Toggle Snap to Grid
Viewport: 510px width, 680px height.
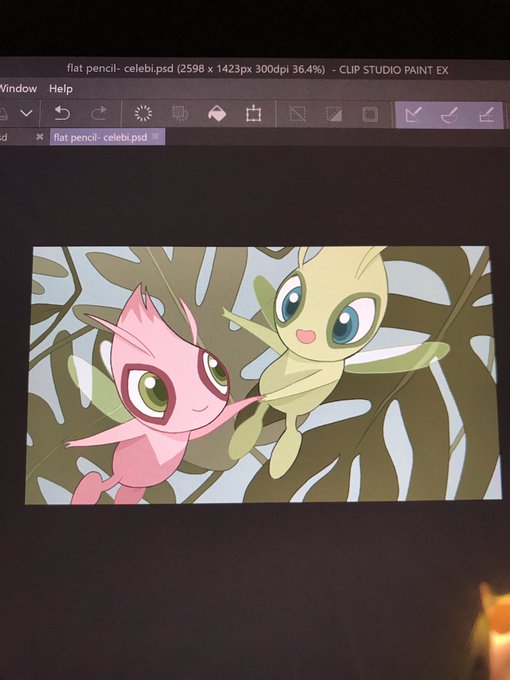[x=486, y=115]
